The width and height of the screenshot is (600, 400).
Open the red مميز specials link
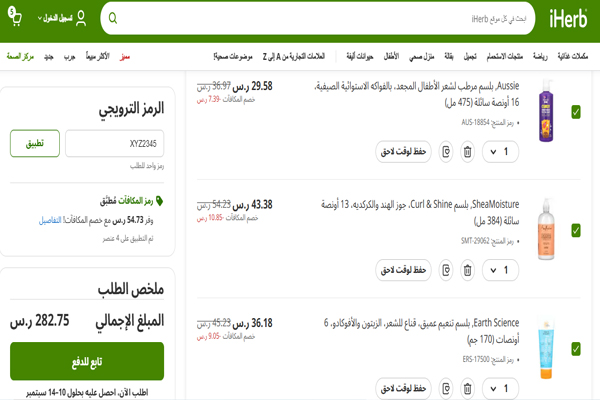pos(125,57)
